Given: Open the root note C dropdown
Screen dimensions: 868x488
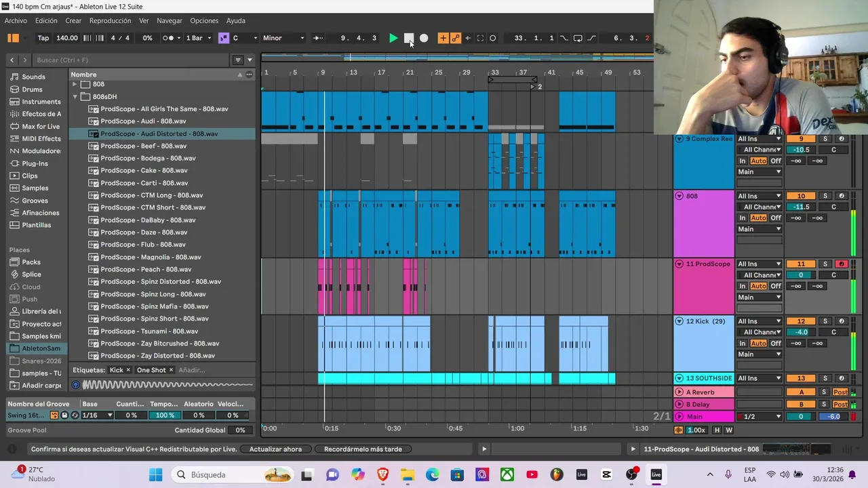Looking at the screenshot, I should pyautogui.click(x=244, y=38).
